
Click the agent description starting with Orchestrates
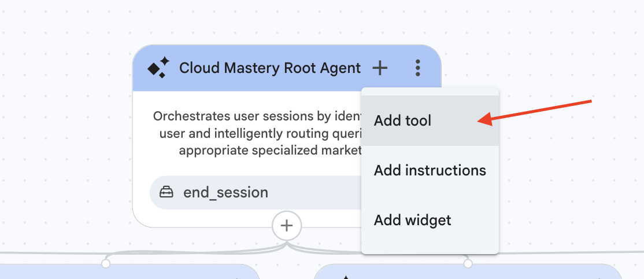tap(257, 133)
